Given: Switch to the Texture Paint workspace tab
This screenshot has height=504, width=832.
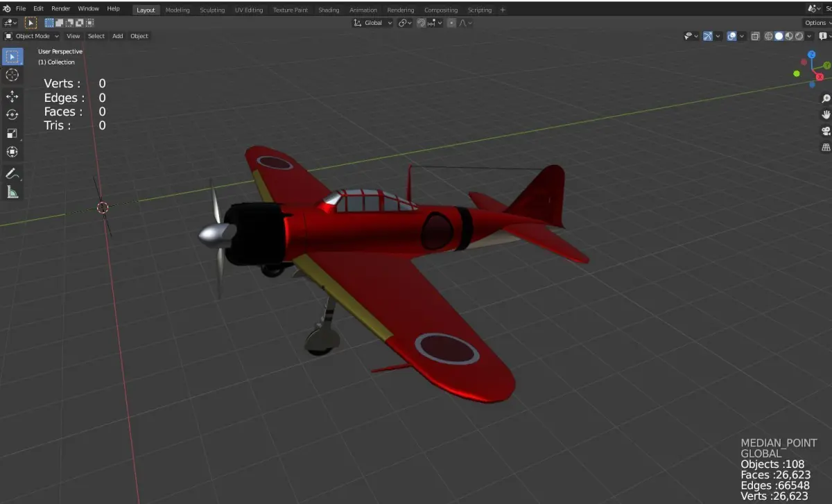Looking at the screenshot, I should (x=291, y=10).
